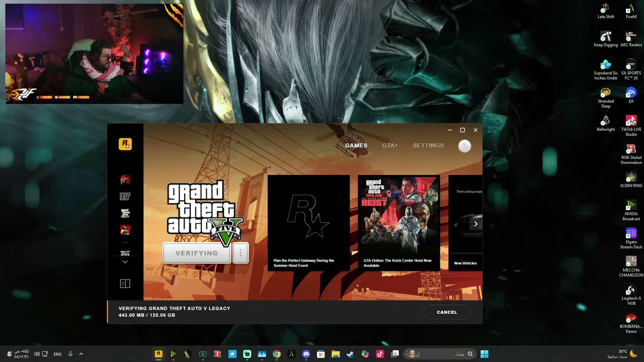Open File Explorer from the taskbar
Screen dimensions: 644x362
(x=336, y=354)
